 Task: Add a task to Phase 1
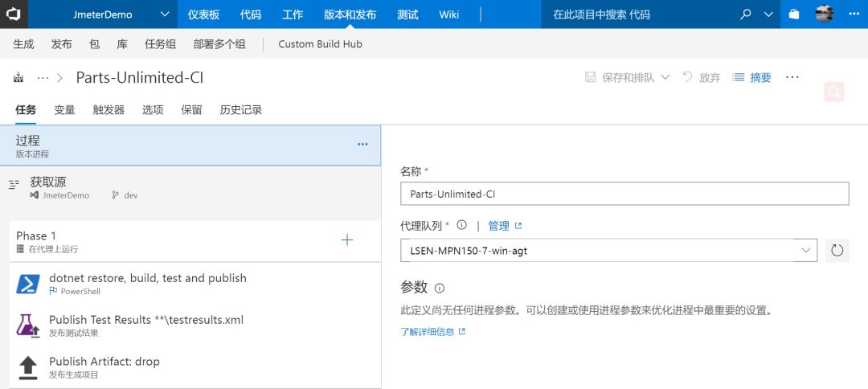point(347,240)
